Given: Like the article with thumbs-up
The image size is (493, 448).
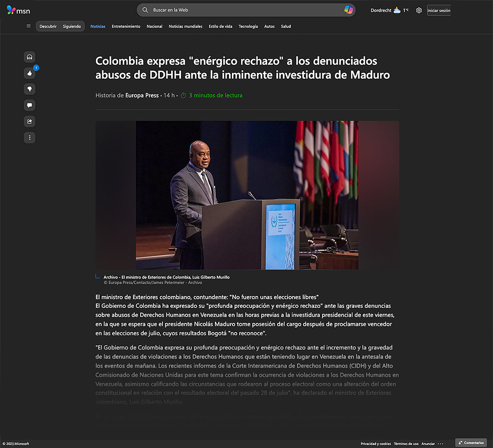Looking at the screenshot, I should tap(30, 73).
